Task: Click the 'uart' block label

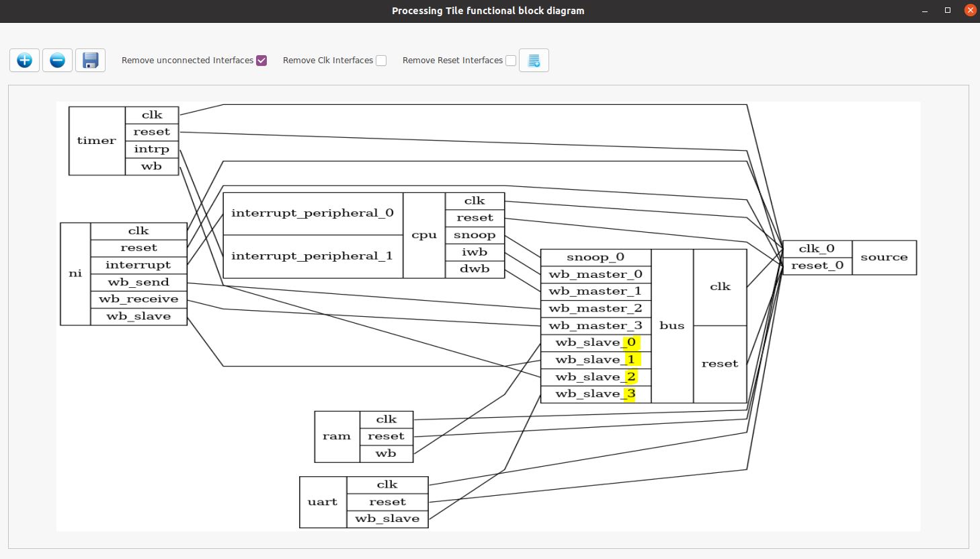Action: click(x=323, y=502)
